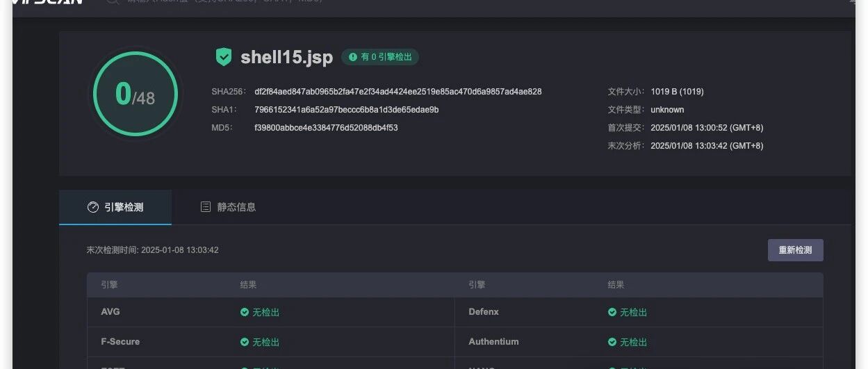Screen dimensions: 868x369
Task: Click the gauge icon on 引擎检测 tab
Action: tap(93, 207)
